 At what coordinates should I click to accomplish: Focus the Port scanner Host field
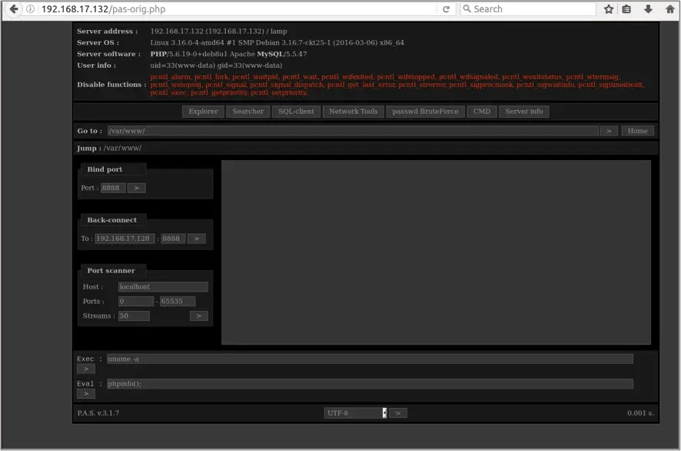(x=162, y=287)
